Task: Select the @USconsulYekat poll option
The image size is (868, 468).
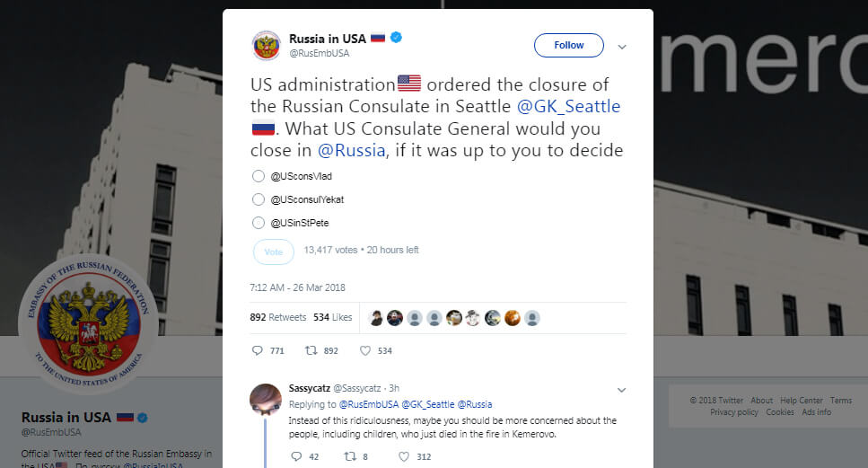Action: coord(259,199)
